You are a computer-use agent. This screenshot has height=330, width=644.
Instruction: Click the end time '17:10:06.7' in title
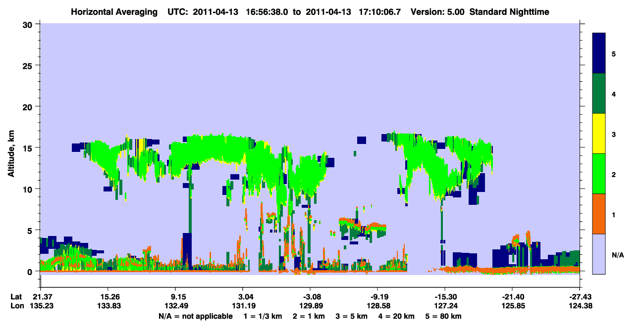[x=378, y=11]
